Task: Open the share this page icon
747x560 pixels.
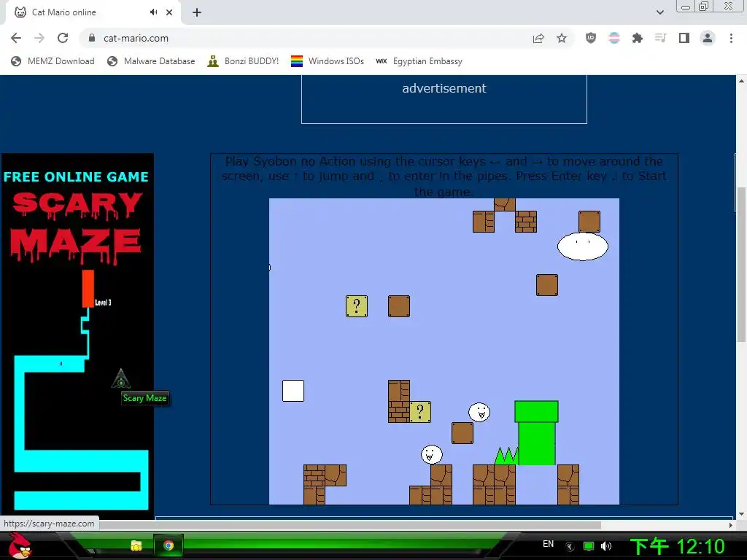Action: click(x=538, y=38)
